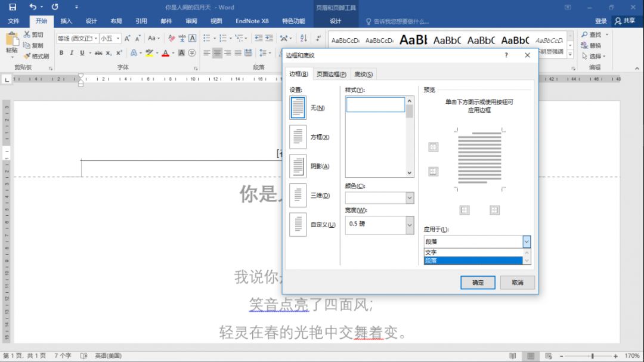Open the font size dropdown

point(117,38)
